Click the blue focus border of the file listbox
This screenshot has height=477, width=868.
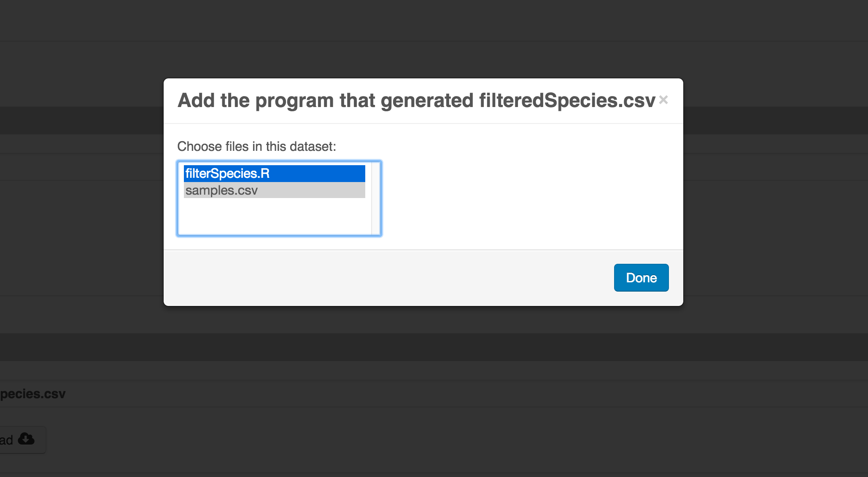coord(178,198)
